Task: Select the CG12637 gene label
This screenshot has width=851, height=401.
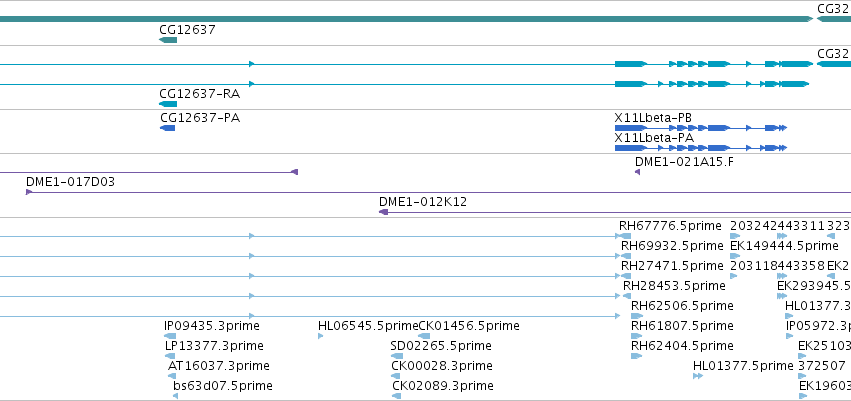Action: pos(187,29)
